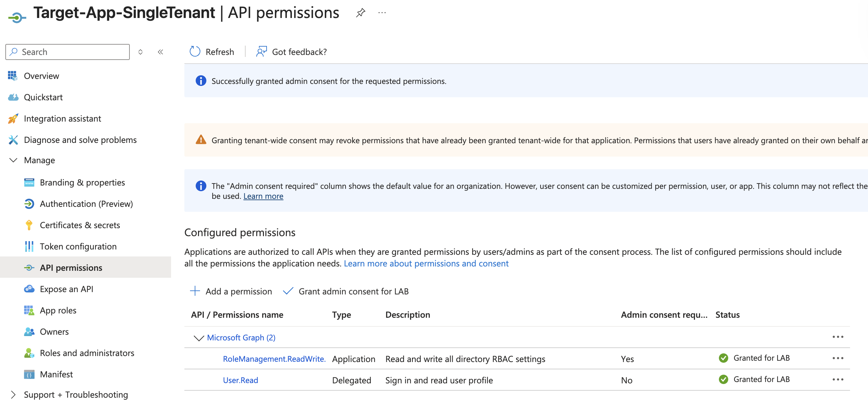The height and width of the screenshot is (407, 868).
Task: Open the Expose an API cloud icon
Action: [29, 289]
